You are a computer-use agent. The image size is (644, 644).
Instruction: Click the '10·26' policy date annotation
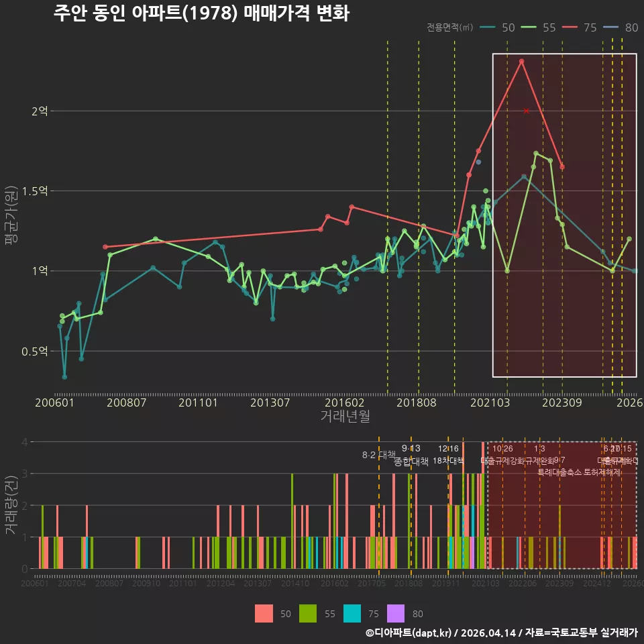[502, 449]
